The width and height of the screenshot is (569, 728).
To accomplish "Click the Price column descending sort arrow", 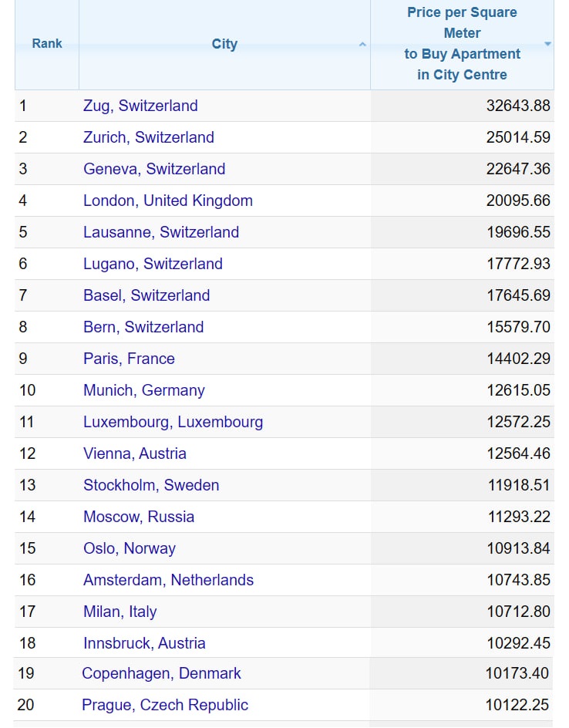I will tap(547, 44).
